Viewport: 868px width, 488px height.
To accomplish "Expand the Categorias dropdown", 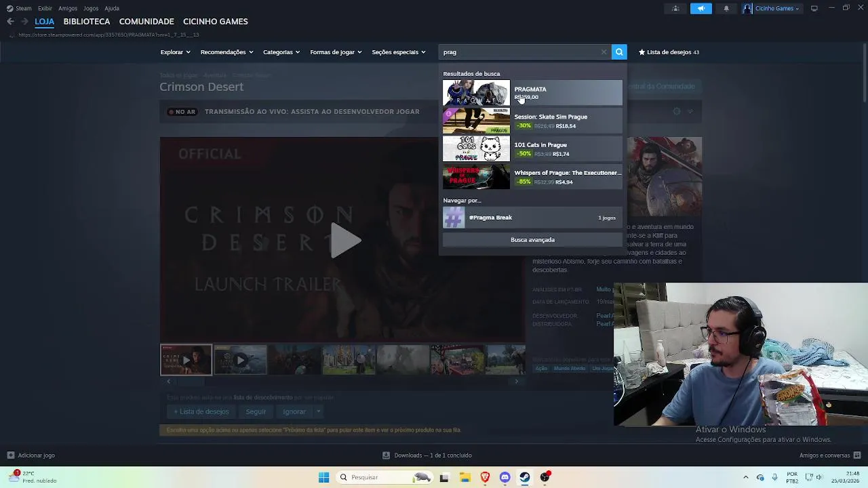I will click(281, 52).
